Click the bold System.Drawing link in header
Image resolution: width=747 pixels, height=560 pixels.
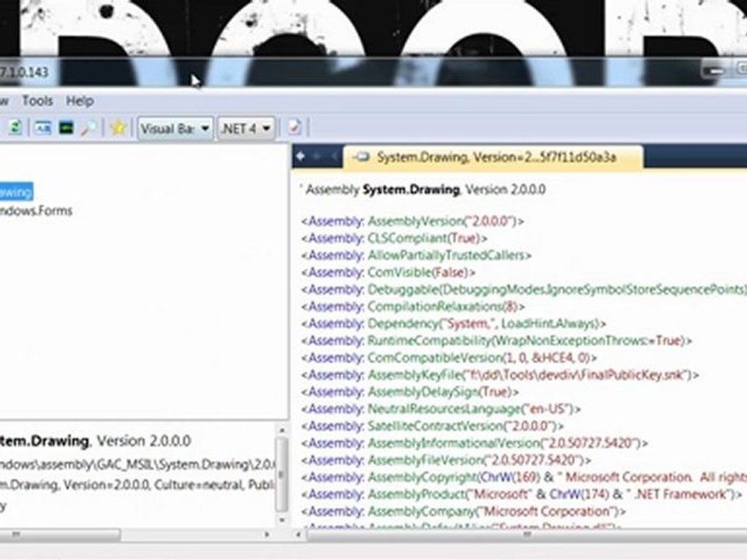coord(411,190)
